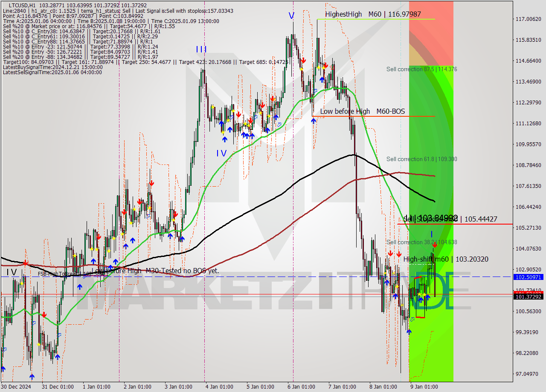Screen dimensions: 546x392
Task: Click the 'Sell correction 38.2 | 104.638' label
Action: 422,242
